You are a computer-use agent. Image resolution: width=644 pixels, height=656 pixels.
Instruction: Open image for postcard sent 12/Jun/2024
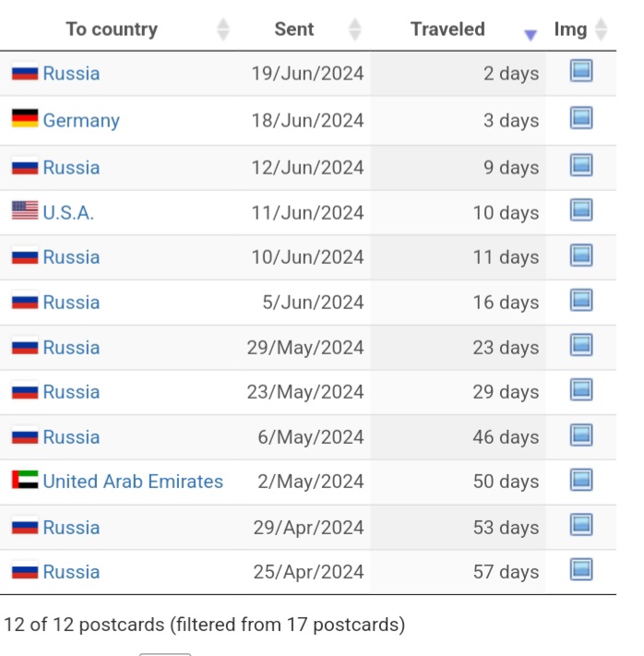click(x=580, y=165)
